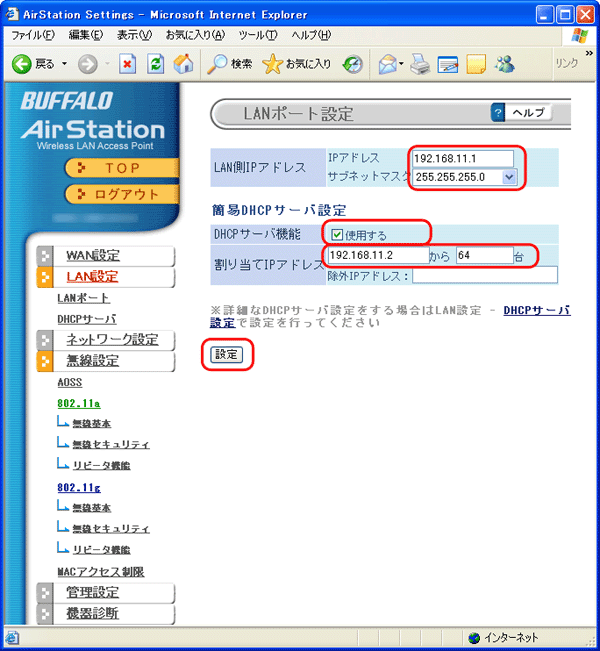The height and width of the screenshot is (651, 600).
Task: Click the Mail toolbar icon
Action: pyautogui.click(x=389, y=63)
